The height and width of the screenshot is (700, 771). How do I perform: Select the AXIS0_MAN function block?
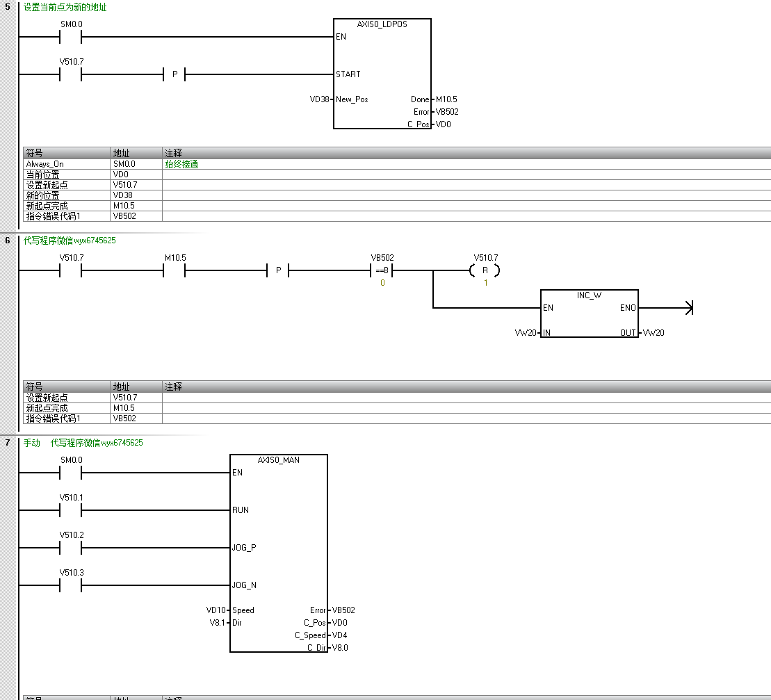click(x=278, y=553)
